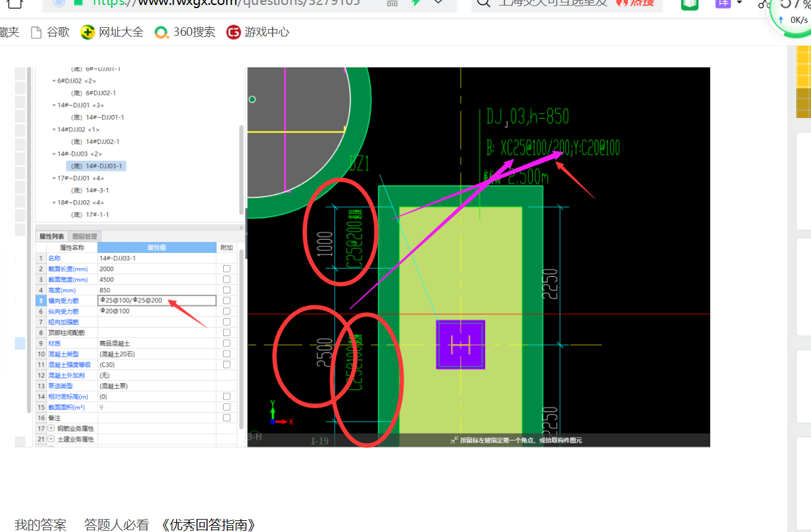Collapse the 17#~DJJ01 <4> tree node
811x532 pixels.
pos(54,178)
